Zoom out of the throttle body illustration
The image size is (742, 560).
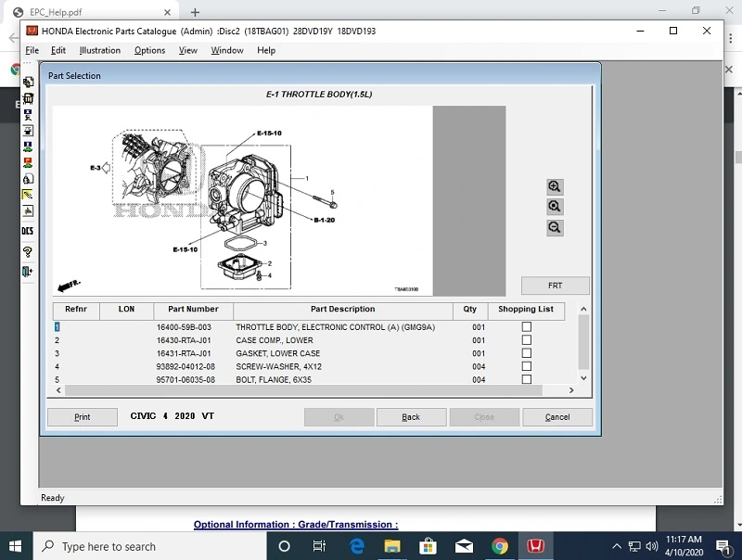coord(555,228)
